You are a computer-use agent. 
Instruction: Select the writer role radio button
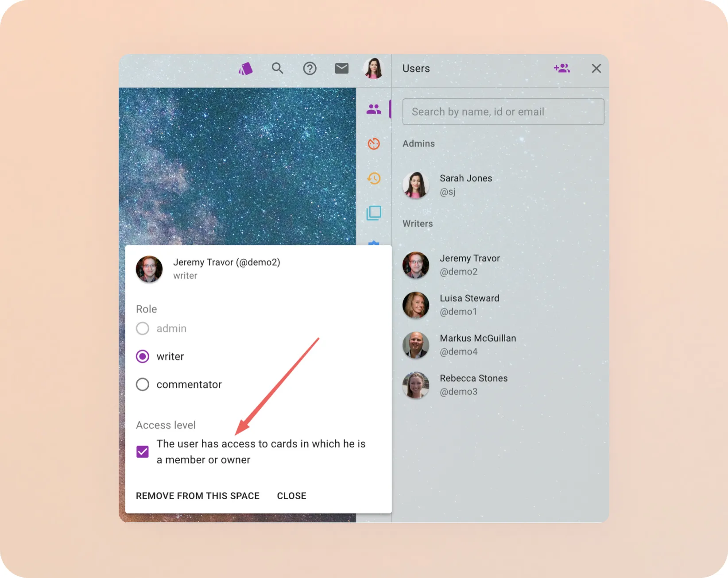(143, 356)
